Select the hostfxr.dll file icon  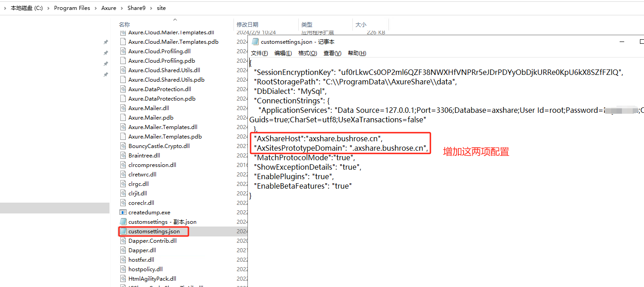point(122,259)
